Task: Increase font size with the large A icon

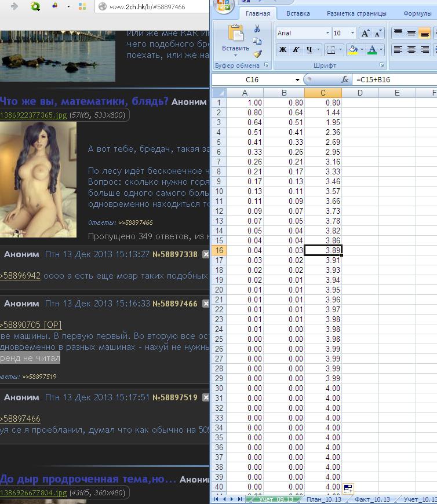Action: 366,34
